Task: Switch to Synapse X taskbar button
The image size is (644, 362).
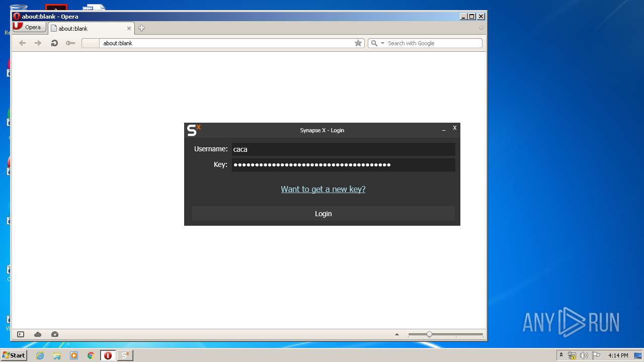Action: click(125, 355)
